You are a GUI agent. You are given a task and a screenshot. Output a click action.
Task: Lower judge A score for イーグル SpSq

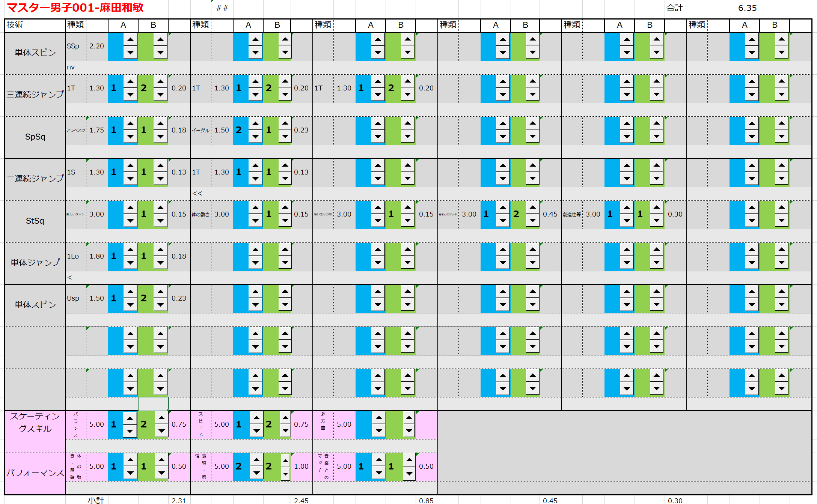point(255,137)
